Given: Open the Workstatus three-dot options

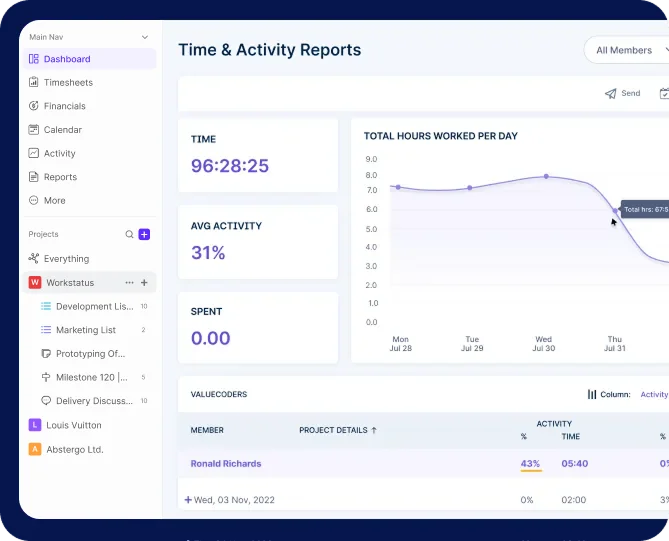Looking at the screenshot, I should [129, 283].
